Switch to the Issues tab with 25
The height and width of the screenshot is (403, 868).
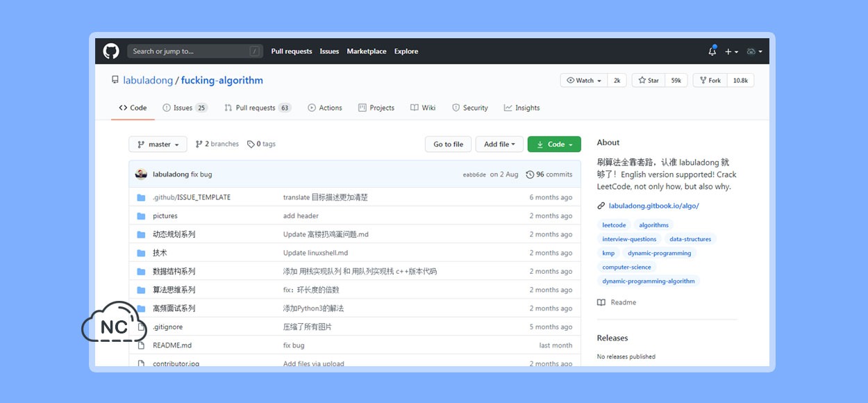point(185,108)
